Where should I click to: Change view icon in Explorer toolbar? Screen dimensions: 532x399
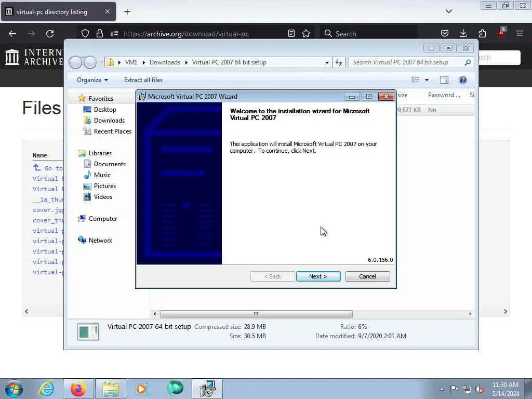(415, 80)
